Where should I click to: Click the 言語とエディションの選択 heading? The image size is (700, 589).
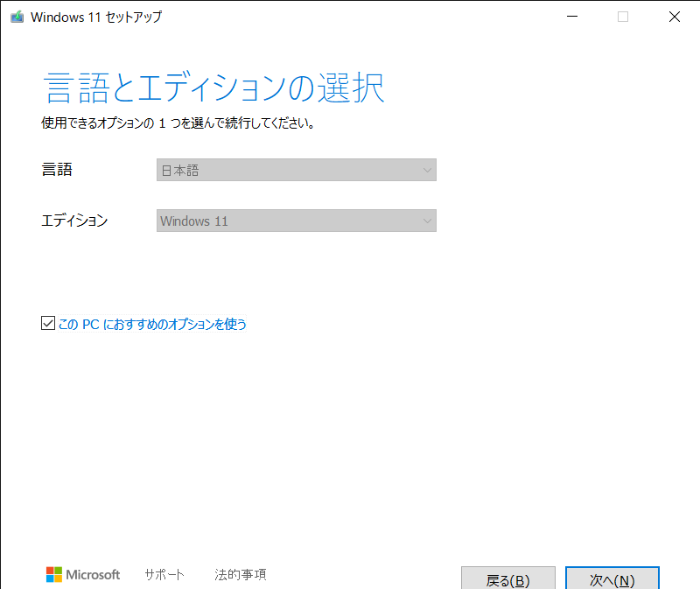213,88
